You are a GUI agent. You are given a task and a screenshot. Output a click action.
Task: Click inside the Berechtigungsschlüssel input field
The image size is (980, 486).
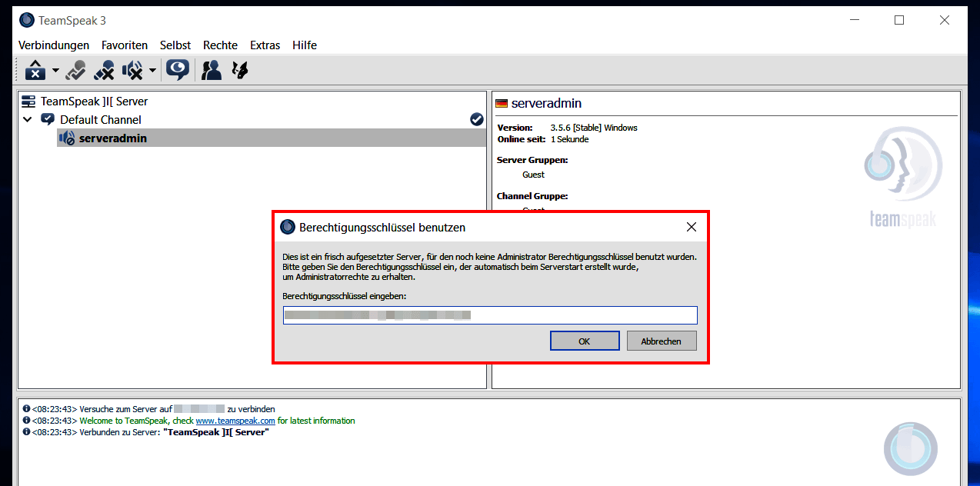490,315
